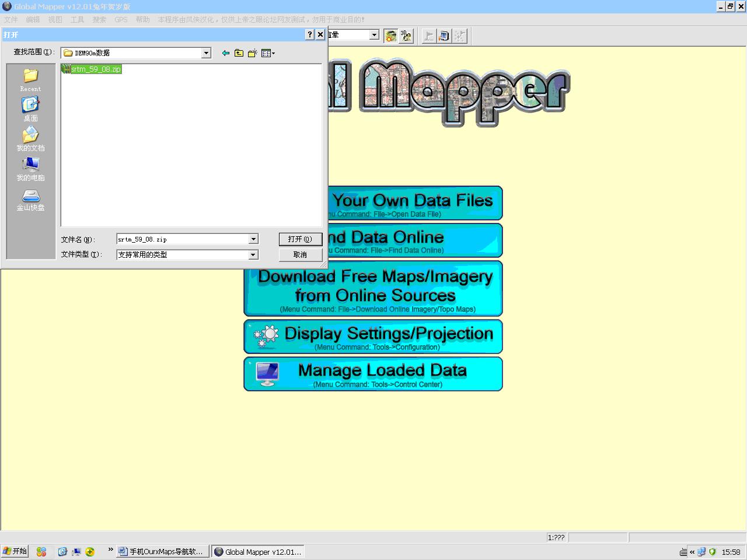This screenshot has width=747, height=560.
Task: Click the 开始 Start button
Action: 15,551
